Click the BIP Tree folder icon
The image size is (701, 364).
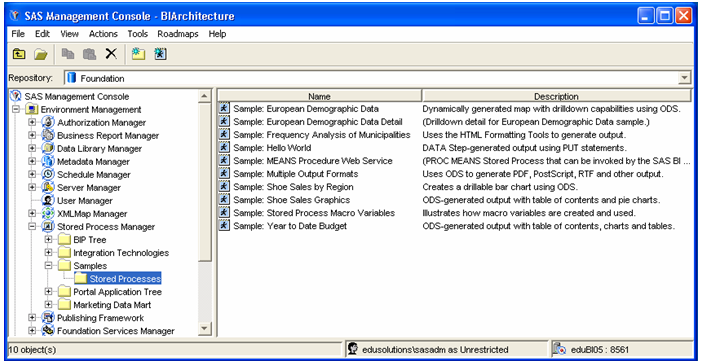(65, 239)
